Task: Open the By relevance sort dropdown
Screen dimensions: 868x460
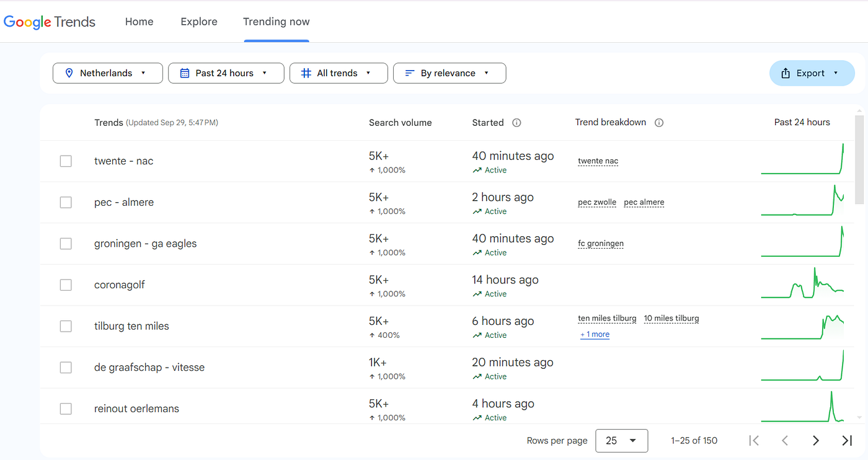Action: [x=449, y=73]
